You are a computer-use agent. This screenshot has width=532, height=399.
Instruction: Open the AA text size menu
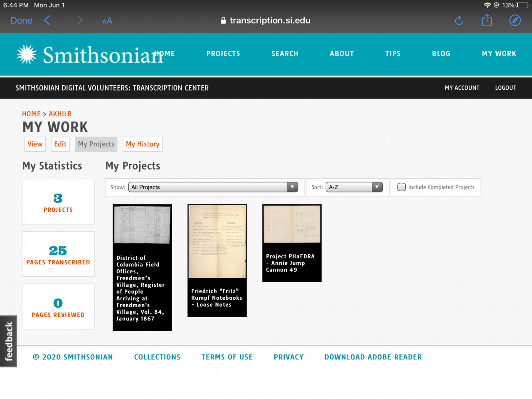(x=107, y=21)
